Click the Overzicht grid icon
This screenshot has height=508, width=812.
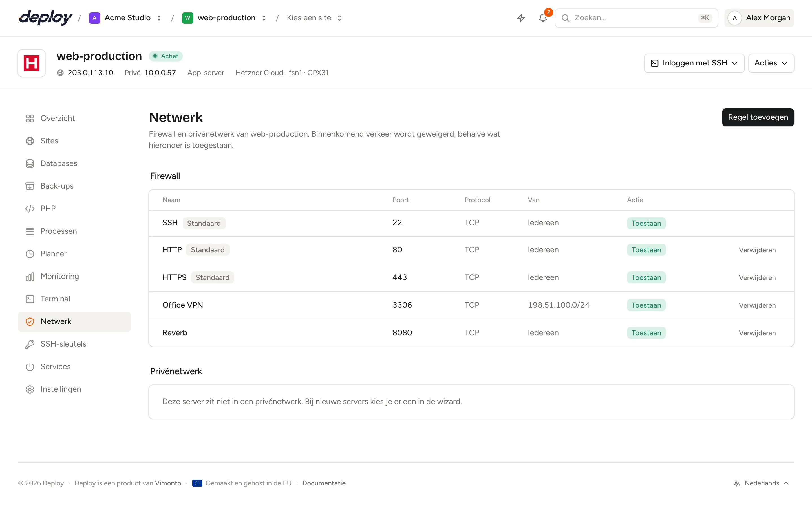pyautogui.click(x=30, y=118)
